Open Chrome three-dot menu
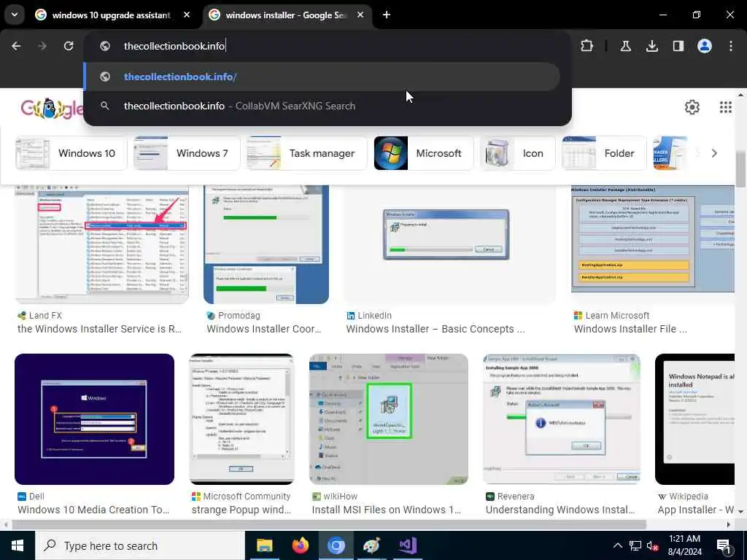This screenshot has height=560, width=747. [731, 46]
